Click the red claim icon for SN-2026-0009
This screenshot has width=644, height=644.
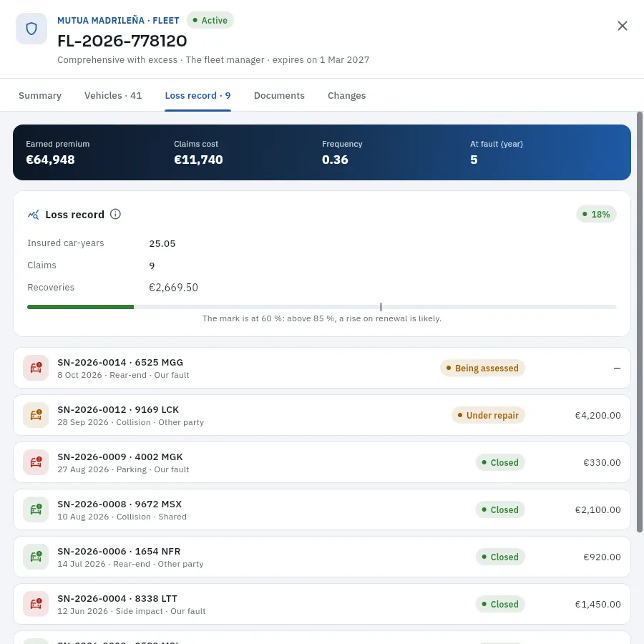pyautogui.click(x=36, y=462)
